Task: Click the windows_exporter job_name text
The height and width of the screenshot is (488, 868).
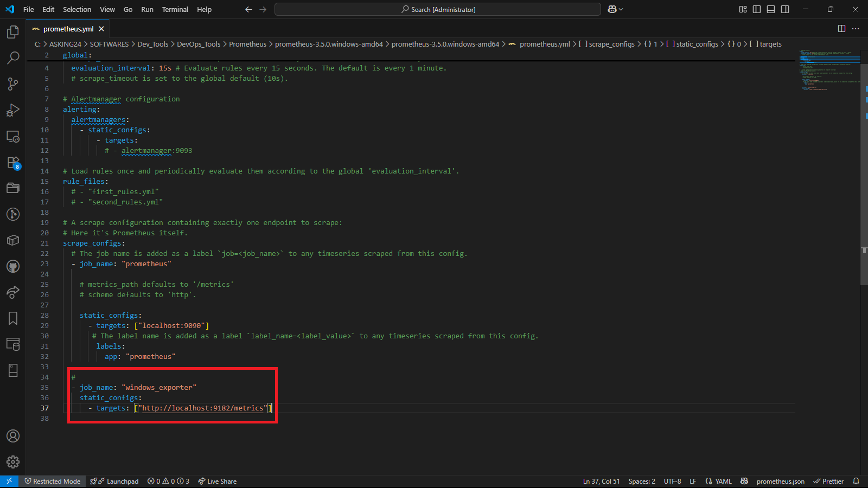Action: click(159, 387)
